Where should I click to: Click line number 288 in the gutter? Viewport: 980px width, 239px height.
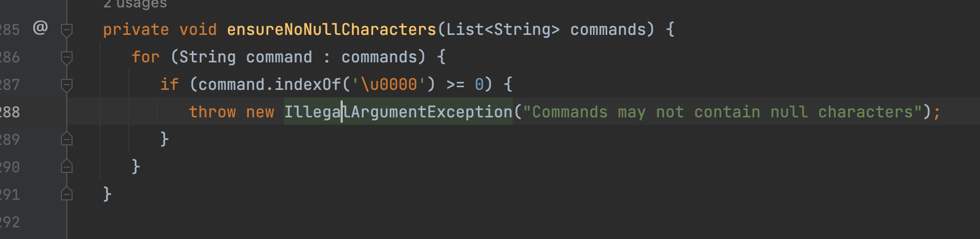pyautogui.click(x=10, y=112)
